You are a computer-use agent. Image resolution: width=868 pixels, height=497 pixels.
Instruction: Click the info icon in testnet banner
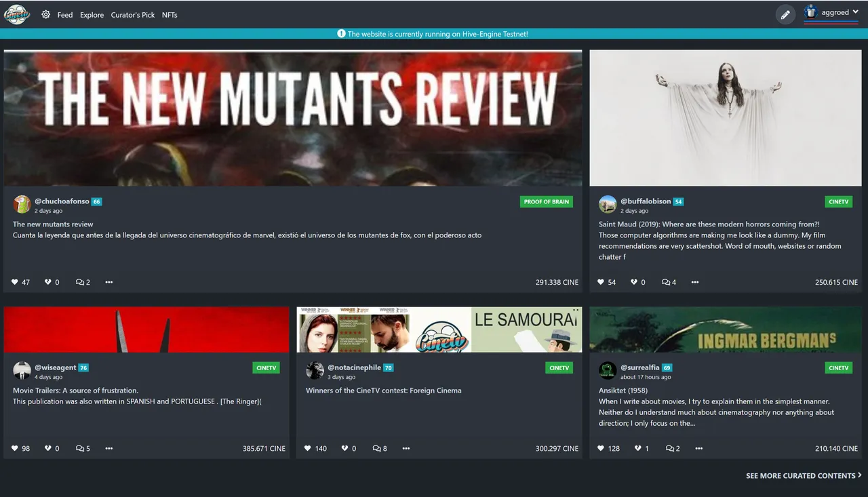tap(342, 34)
